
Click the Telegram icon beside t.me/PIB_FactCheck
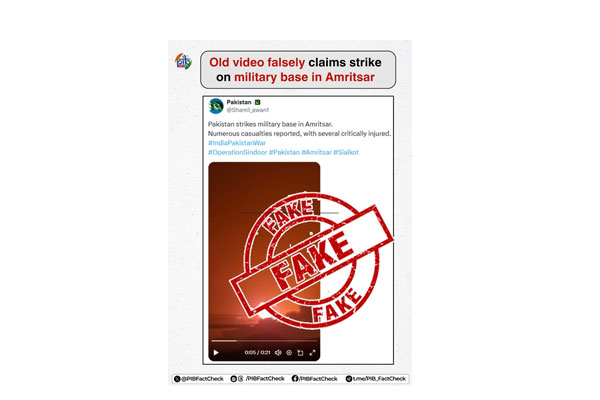[x=349, y=379]
